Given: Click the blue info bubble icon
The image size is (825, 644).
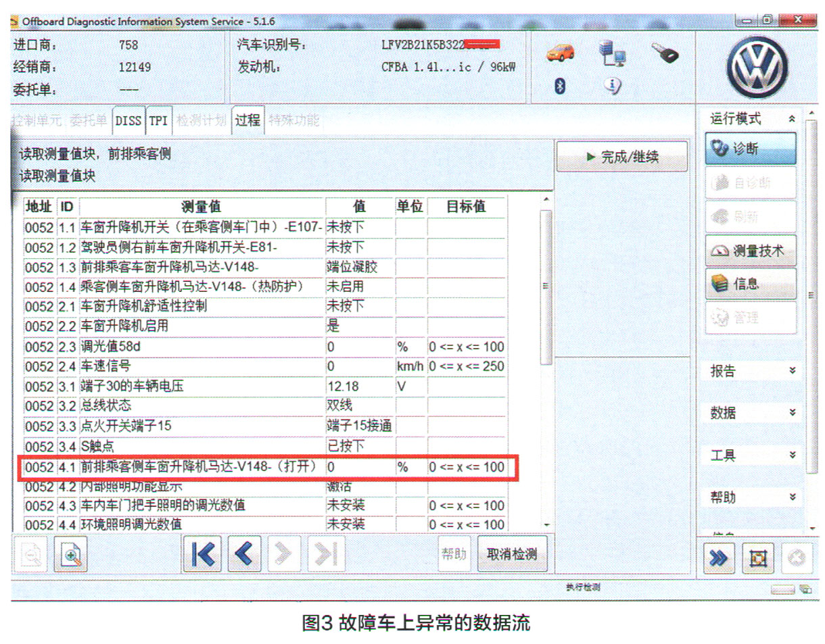Looking at the screenshot, I should [613, 85].
